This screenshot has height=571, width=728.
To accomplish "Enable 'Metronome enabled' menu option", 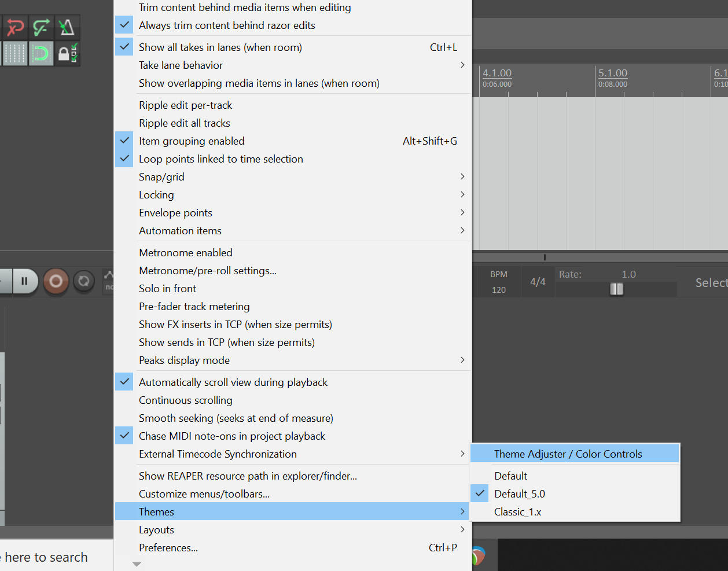I will click(185, 252).
